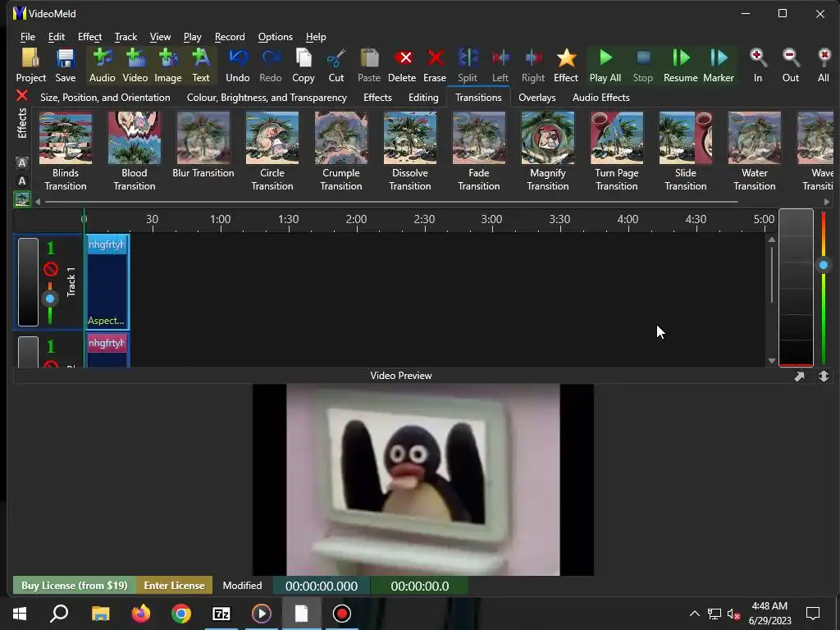Close the Effects panel with red X
The height and width of the screenshot is (630, 840).
pyautogui.click(x=22, y=95)
